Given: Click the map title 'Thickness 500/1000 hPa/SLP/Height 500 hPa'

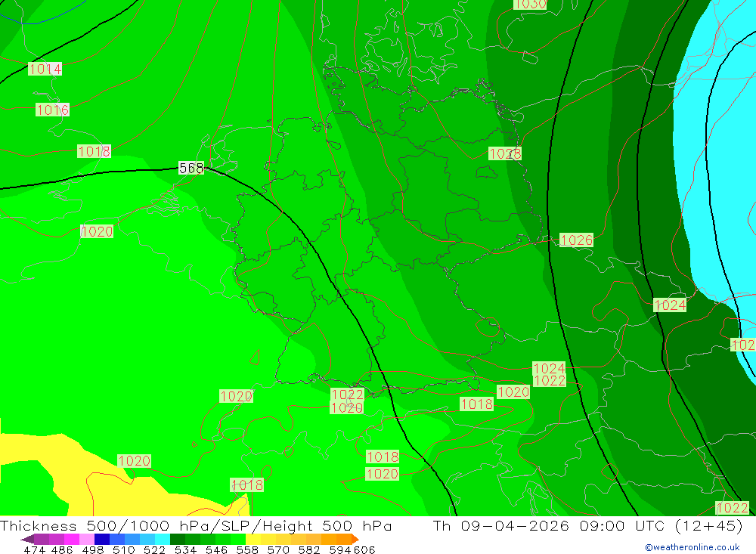Looking at the screenshot, I should [x=196, y=525].
